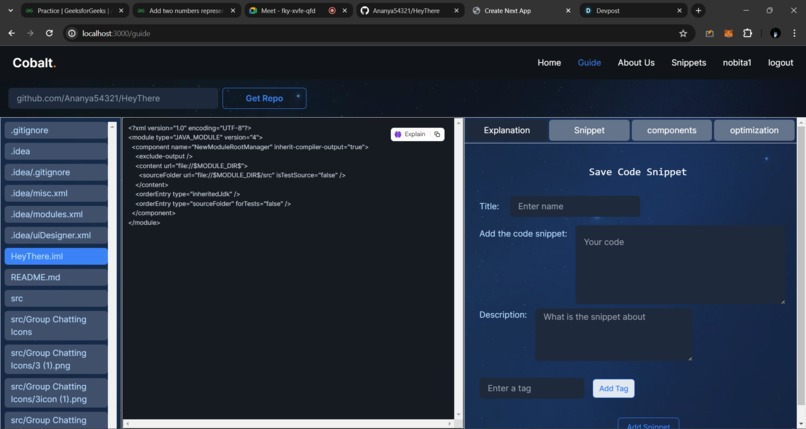This screenshot has width=806, height=429.
Task: Switch to the Practice GeeksforGeeks tab
Action: [x=75, y=10]
